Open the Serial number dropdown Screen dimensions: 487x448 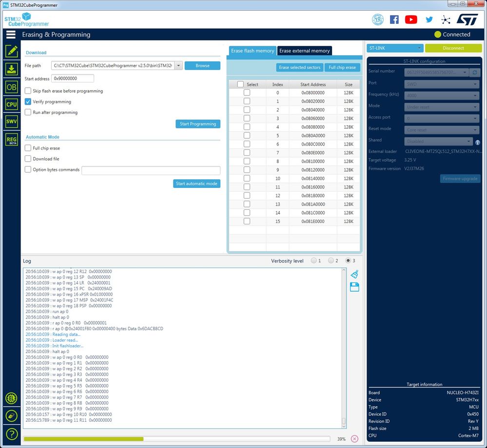click(436, 72)
